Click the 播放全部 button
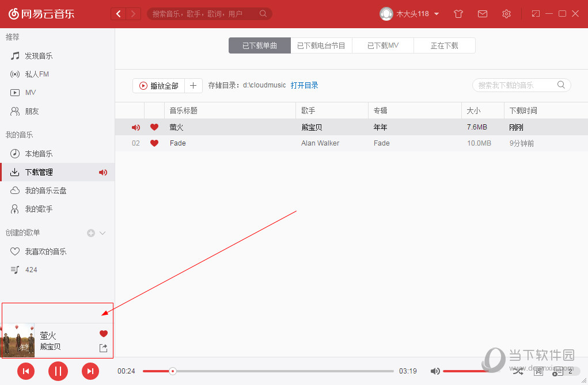The height and width of the screenshot is (385, 588). [158, 85]
